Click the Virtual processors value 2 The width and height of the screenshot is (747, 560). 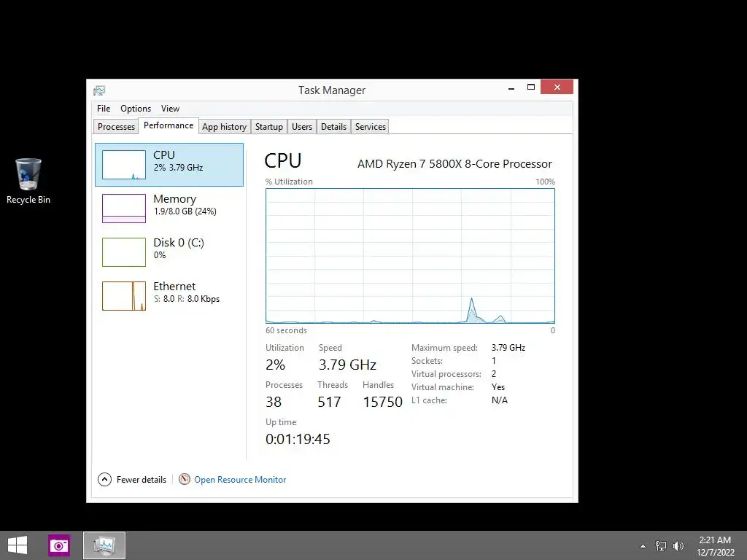coord(494,374)
